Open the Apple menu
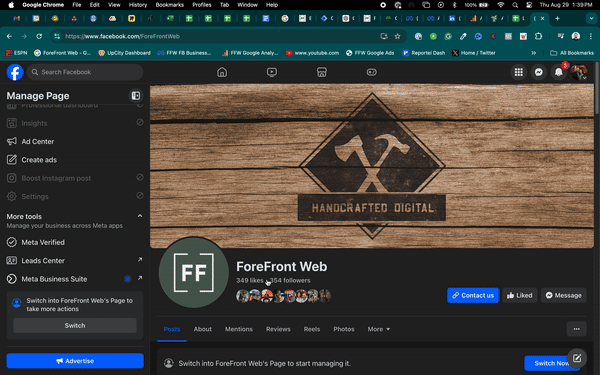 click(x=11, y=5)
